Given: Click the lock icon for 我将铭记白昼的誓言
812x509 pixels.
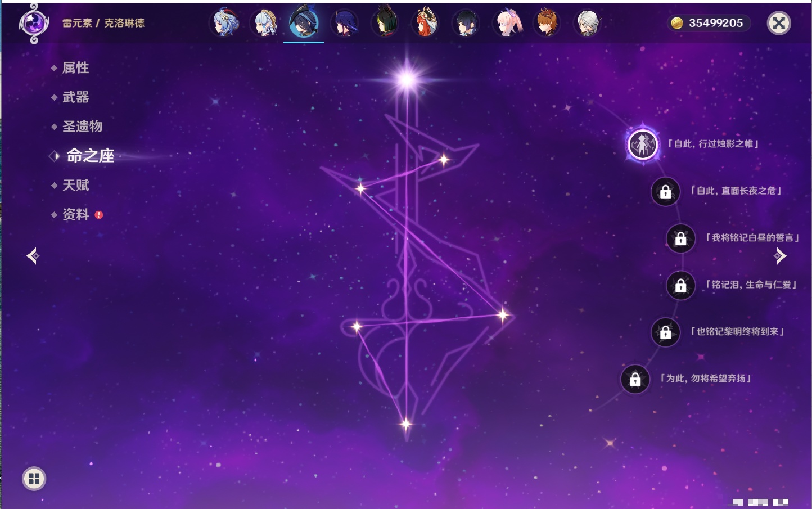Looking at the screenshot, I should click(x=681, y=238).
